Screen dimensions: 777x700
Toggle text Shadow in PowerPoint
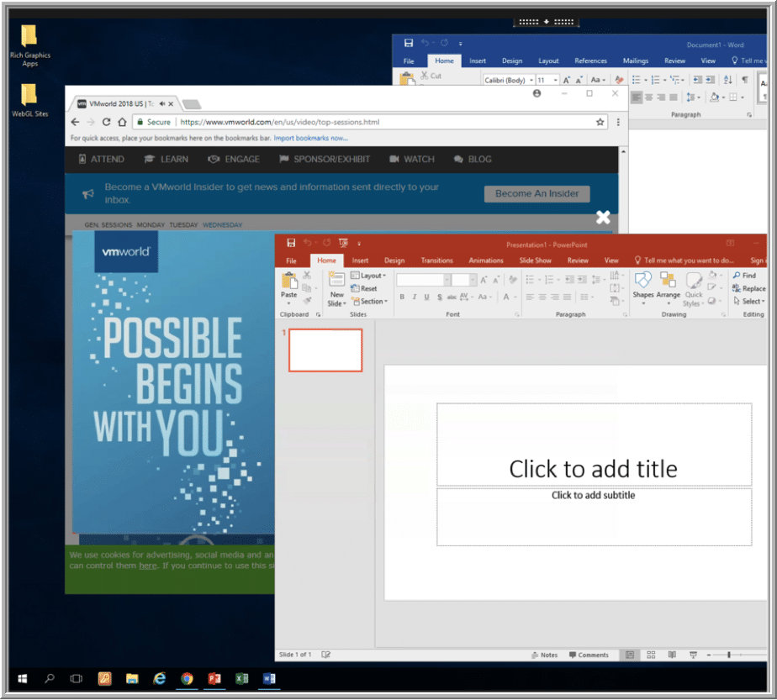440,297
